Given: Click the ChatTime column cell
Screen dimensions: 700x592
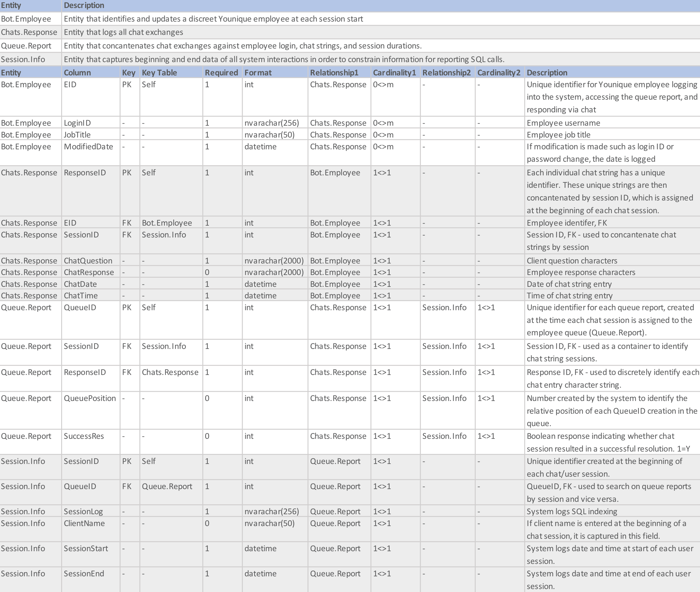Looking at the screenshot, I should coord(90,295).
